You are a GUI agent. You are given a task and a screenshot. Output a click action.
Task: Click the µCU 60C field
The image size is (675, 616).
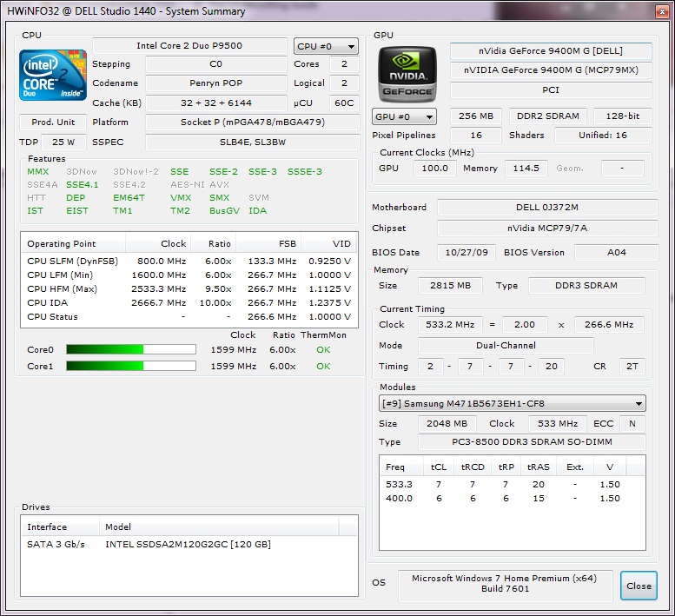344,103
